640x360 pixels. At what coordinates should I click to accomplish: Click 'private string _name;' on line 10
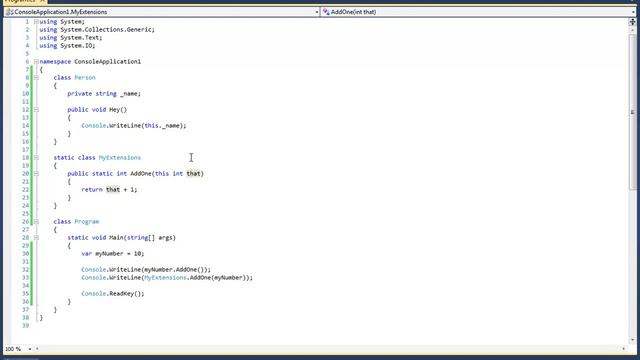(x=104, y=93)
